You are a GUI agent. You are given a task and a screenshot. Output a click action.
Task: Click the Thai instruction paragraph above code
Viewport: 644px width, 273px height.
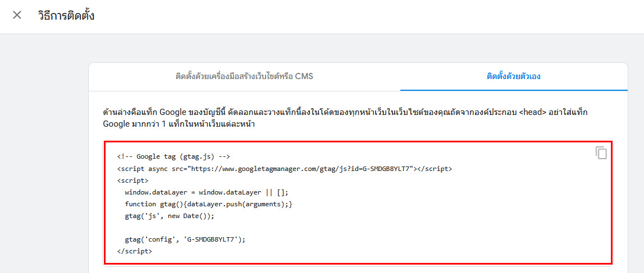(345, 118)
